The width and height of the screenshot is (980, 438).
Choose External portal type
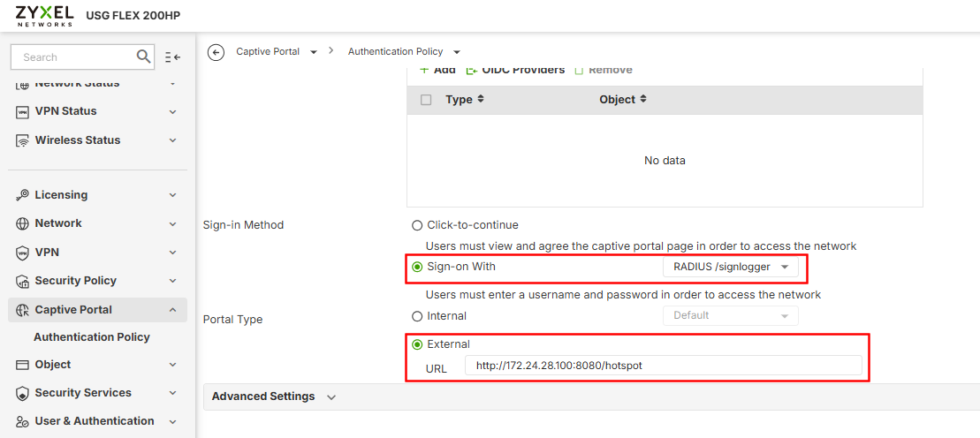tap(417, 344)
